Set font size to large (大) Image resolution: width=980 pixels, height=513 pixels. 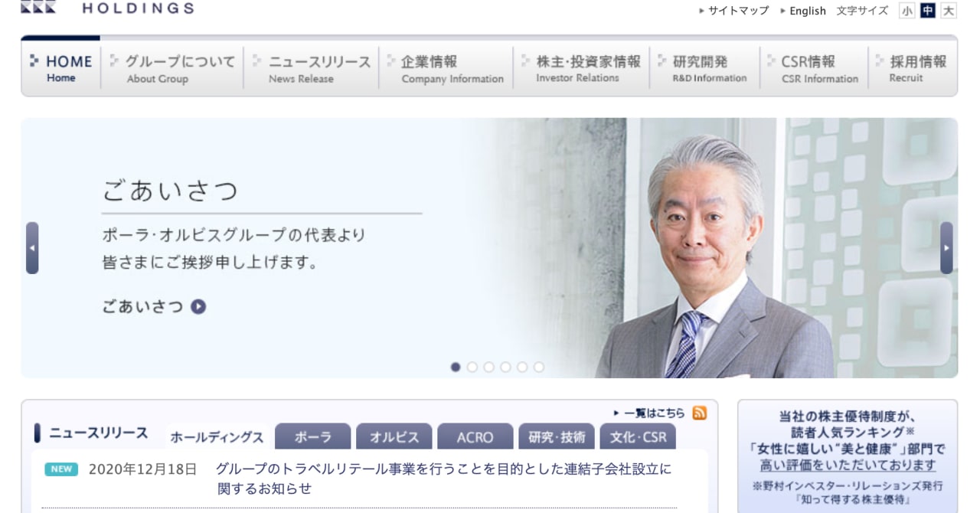(949, 11)
